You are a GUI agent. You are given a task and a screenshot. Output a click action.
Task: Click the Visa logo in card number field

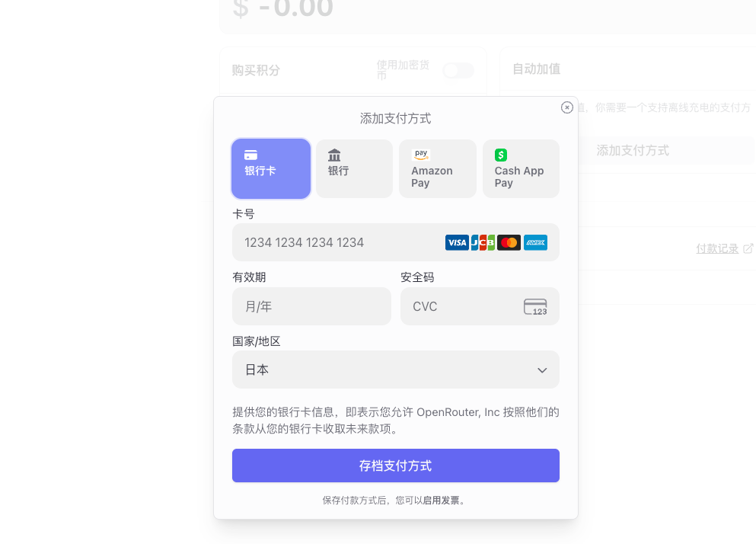[457, 242]
